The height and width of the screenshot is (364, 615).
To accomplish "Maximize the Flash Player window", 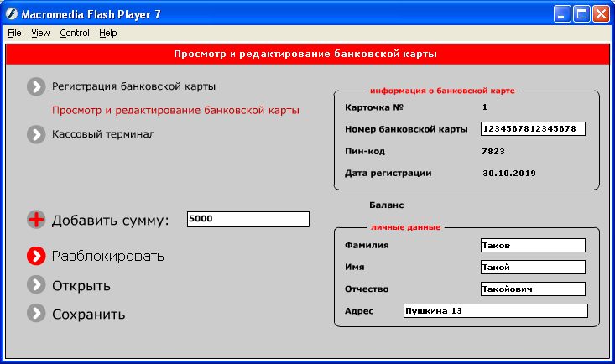I will 581,14.
